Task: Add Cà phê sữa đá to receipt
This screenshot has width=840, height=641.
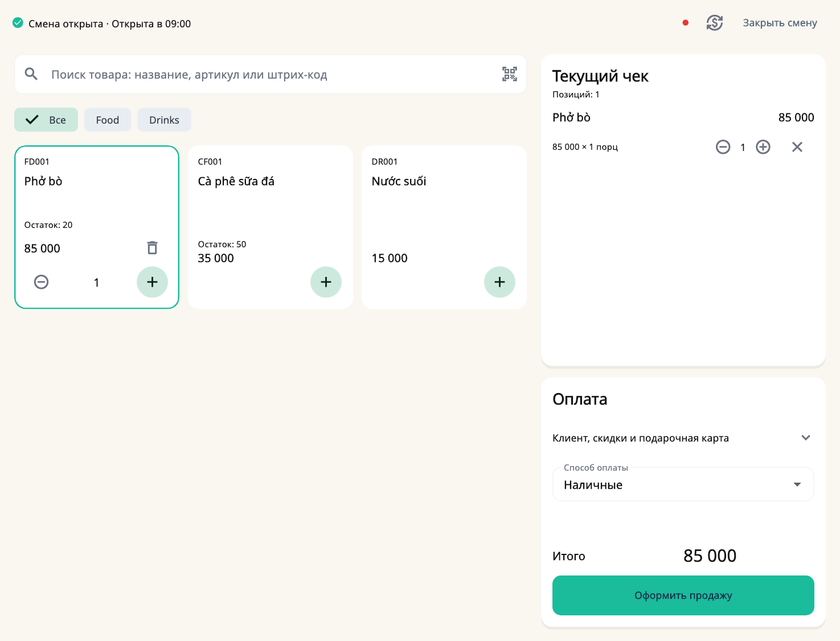Action: tap(326, 282)
